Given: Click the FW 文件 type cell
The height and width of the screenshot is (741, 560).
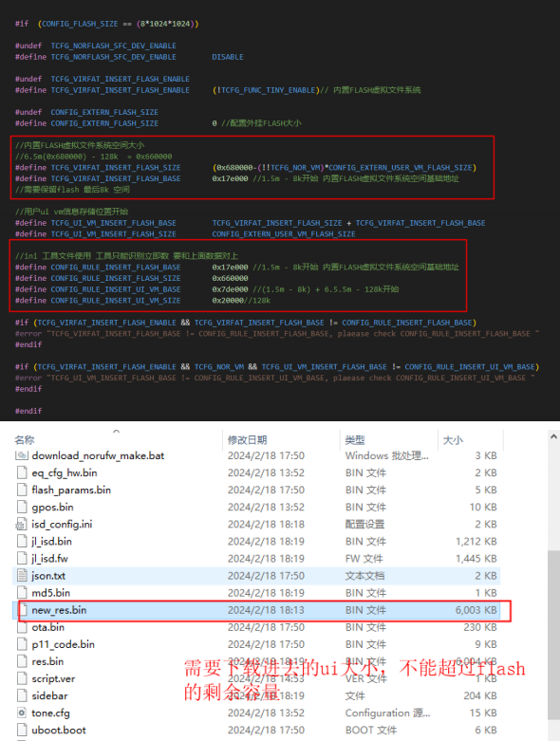Looking at the screenshot, I should 364,559.
